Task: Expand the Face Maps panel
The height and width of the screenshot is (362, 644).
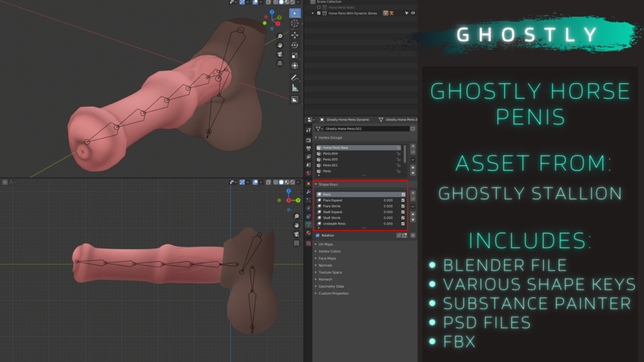Action: (316, 258)
